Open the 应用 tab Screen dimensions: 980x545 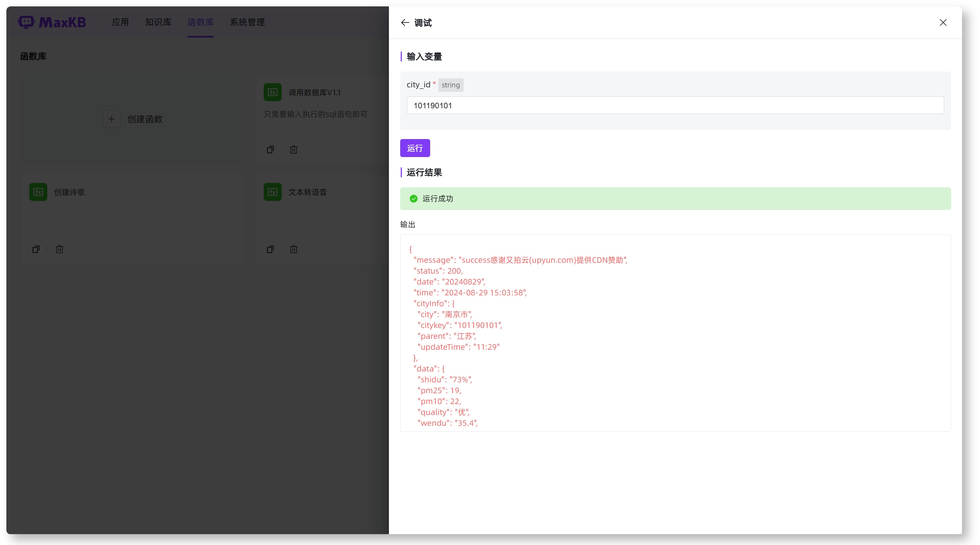click(x=120, y=22)
